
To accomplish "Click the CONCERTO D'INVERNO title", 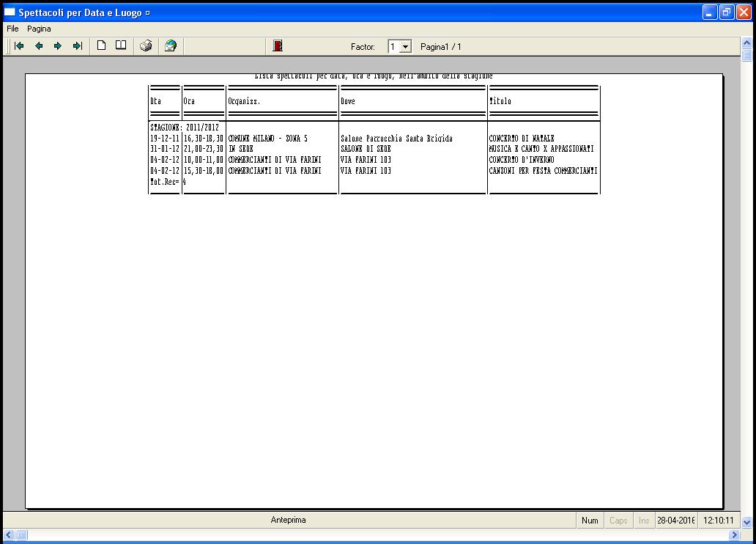I will coord(522,160).
